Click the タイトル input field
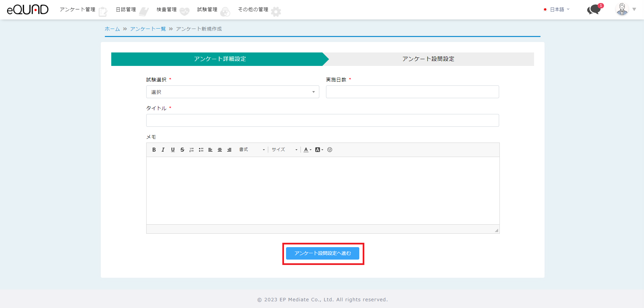Image resolution: width=644 pixels, height=308 pixels. [322, 120]
